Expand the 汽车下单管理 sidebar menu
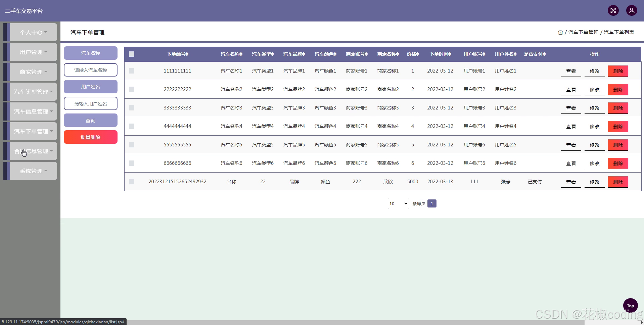This screenshot has height=325, width=644. point(33,131)
